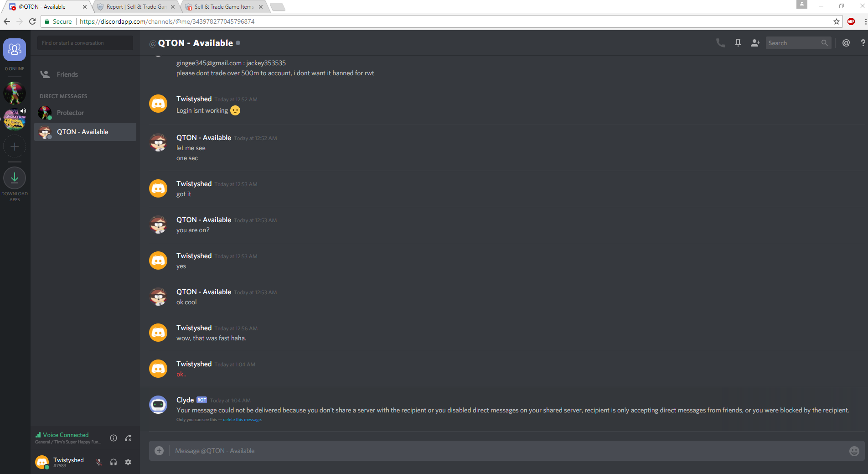Image resolution: width=868 pixels, height=474 pixels.
Task: Disconnect from voice channel icon
Action: (x=129, y=438)
